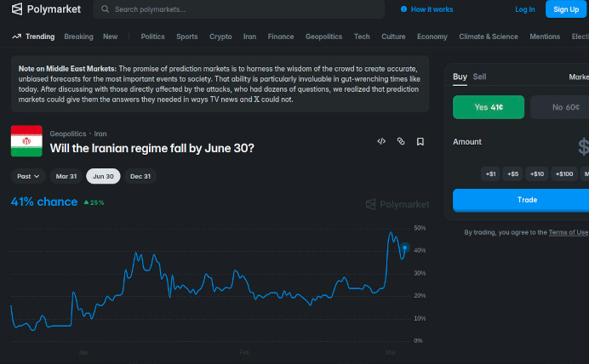Copy the market link via chain icon

tap(401, 141)
